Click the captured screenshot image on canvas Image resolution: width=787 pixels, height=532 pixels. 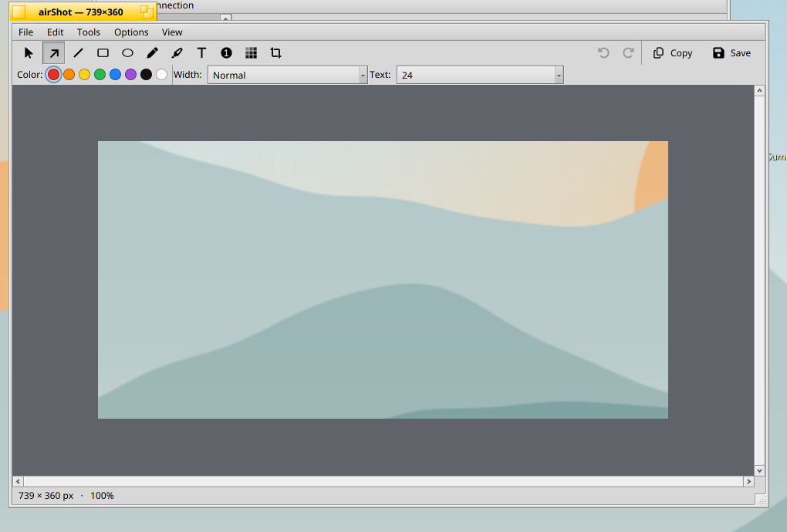[383, 280]
